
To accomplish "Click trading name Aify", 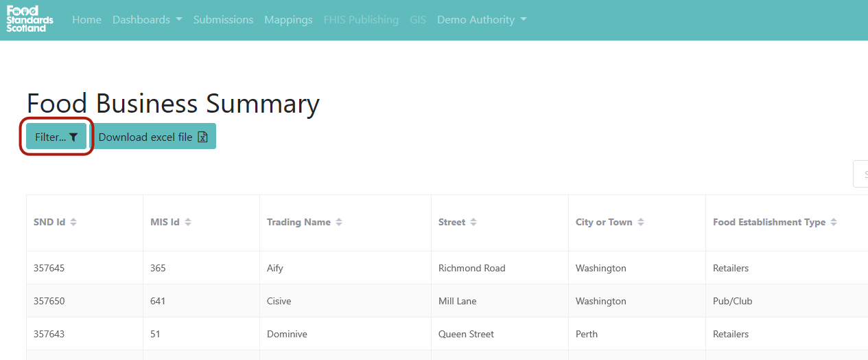I will pos(275,269).
